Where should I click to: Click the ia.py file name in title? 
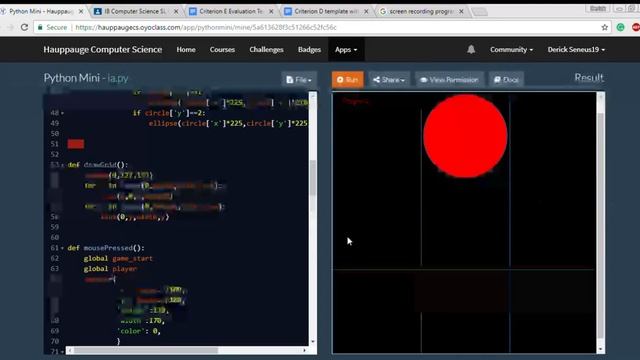click(118, 78)
